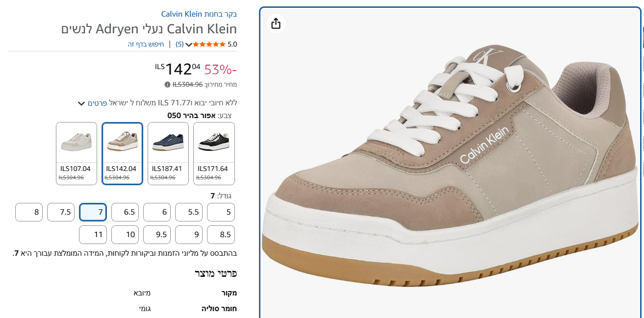Click the five-star rating icons
Viewport: 644px width, 318px height.
coord(209,44)
